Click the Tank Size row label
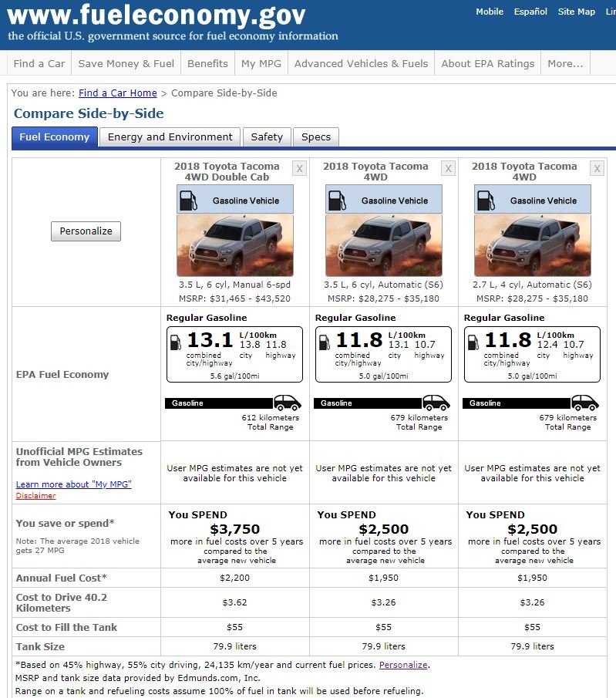 tap(41, 646)
